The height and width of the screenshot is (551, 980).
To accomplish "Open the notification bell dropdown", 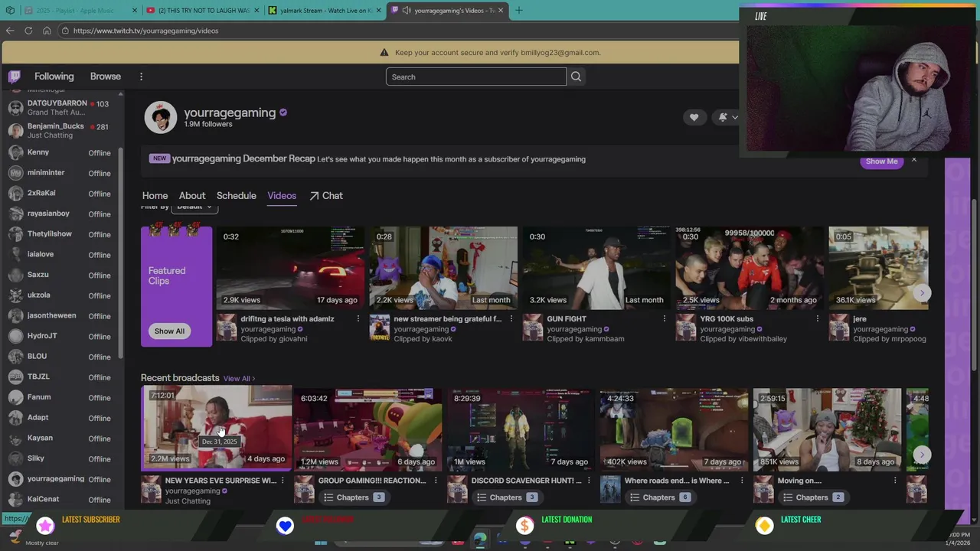I will pos(727,117).
